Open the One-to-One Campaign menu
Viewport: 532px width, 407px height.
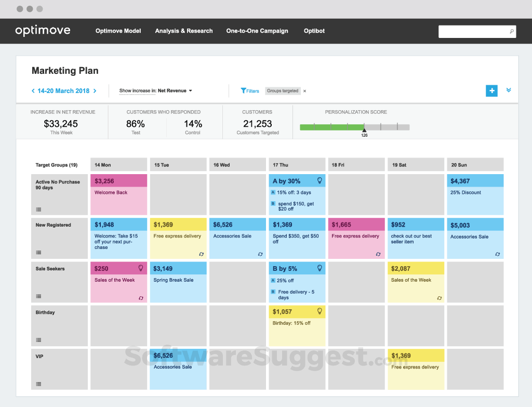257,31
